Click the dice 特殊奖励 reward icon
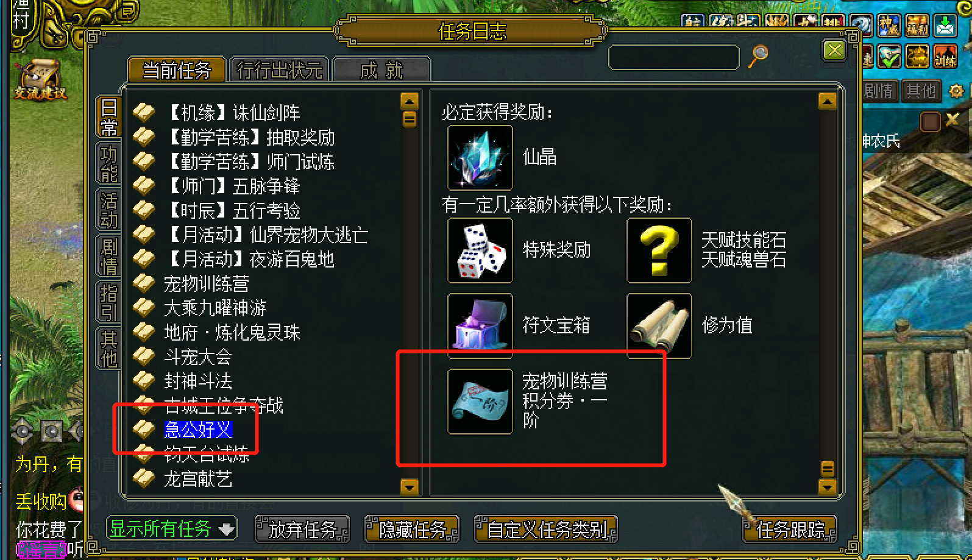972x560 pixels. [x=480, y=250]
